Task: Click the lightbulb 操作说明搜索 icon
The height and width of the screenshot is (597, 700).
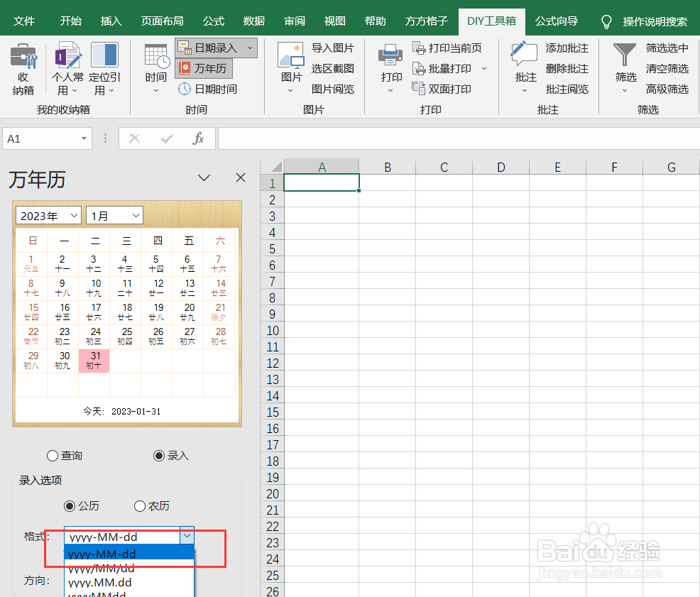Action: tap(606, 21)
